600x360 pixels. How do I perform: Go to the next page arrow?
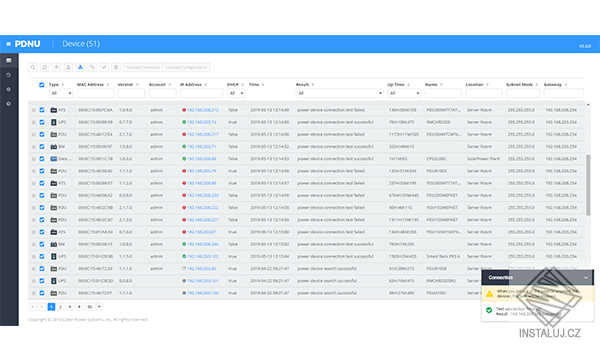70,307
